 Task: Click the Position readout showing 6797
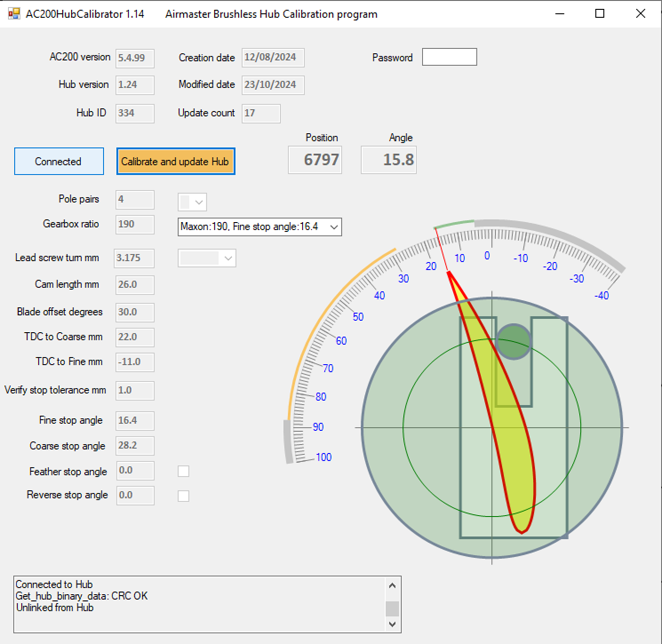314,159
